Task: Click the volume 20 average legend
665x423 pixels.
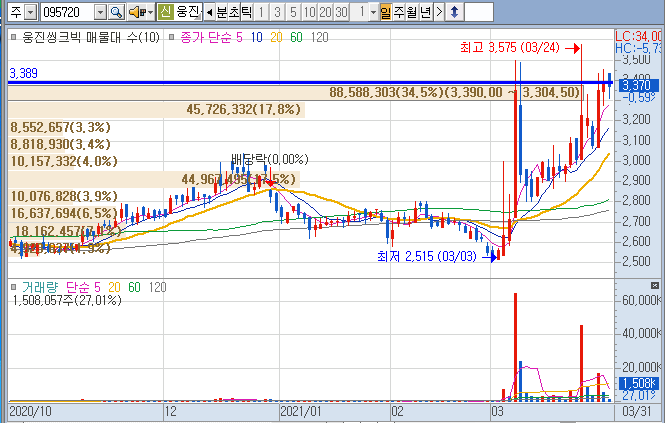Action: point(115,287)
